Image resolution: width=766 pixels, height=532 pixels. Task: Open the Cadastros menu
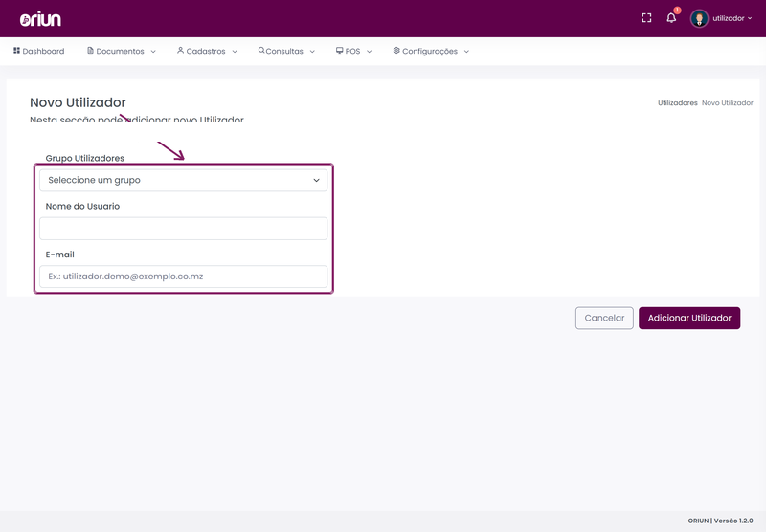tap(207, 51)
